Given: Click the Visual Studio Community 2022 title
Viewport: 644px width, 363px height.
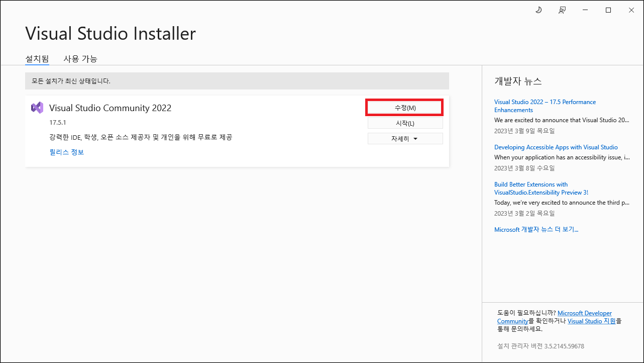Looking at the screenshot, I should [111, 108].
